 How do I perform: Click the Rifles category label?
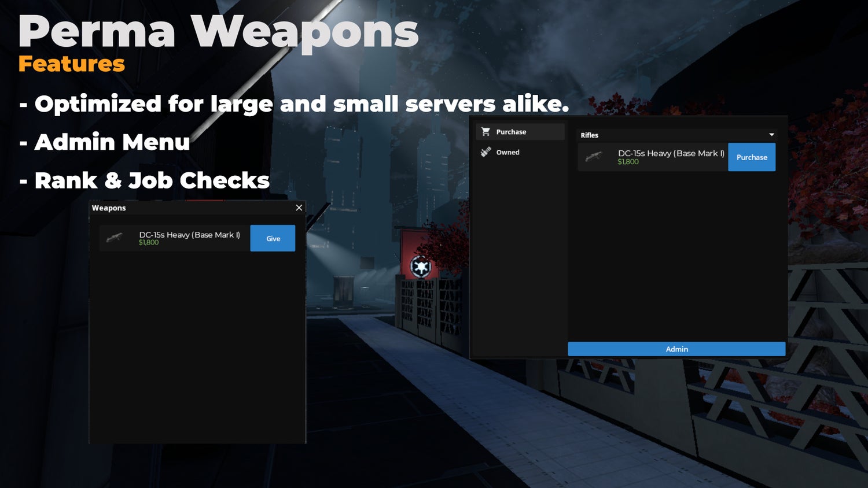pyautogui.click(x=589, y=135)
